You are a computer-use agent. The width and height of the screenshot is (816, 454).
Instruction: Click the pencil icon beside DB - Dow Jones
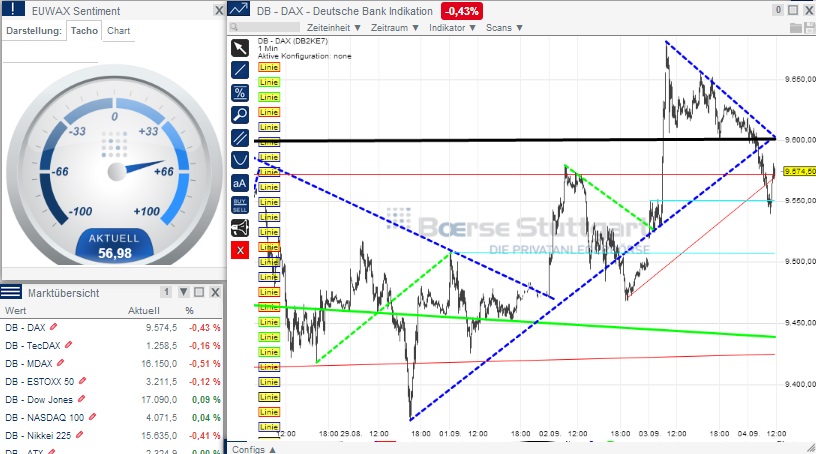click(81, 399)
